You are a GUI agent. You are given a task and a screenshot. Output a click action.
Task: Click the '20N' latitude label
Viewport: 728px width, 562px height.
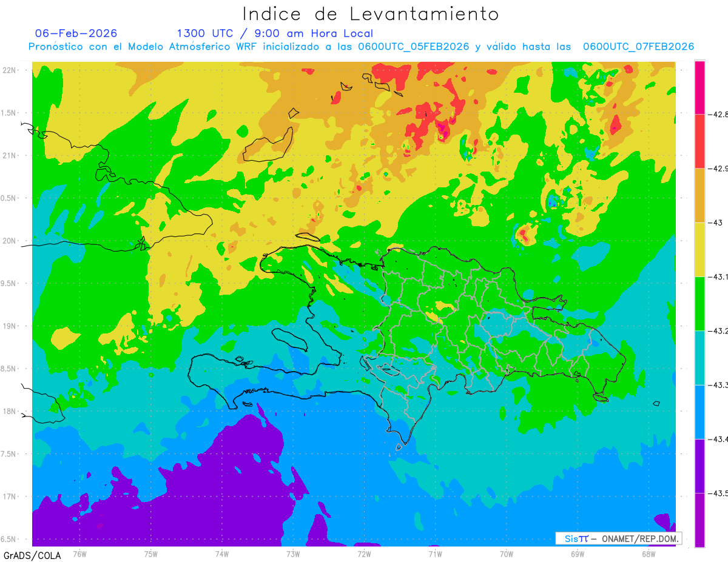tap(10, 241)
